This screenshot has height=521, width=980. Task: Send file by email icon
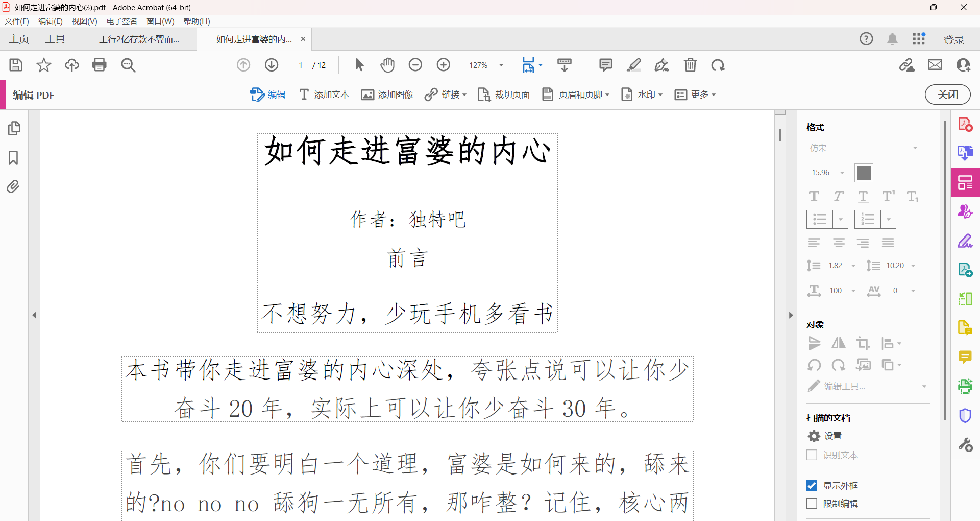point(935,65)
